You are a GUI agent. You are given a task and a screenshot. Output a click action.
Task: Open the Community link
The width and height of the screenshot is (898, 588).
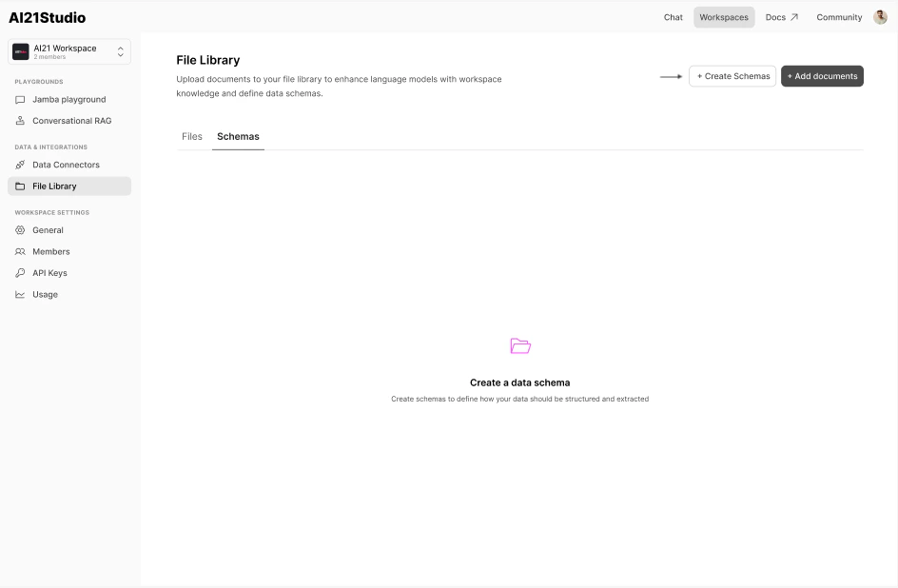837,16
